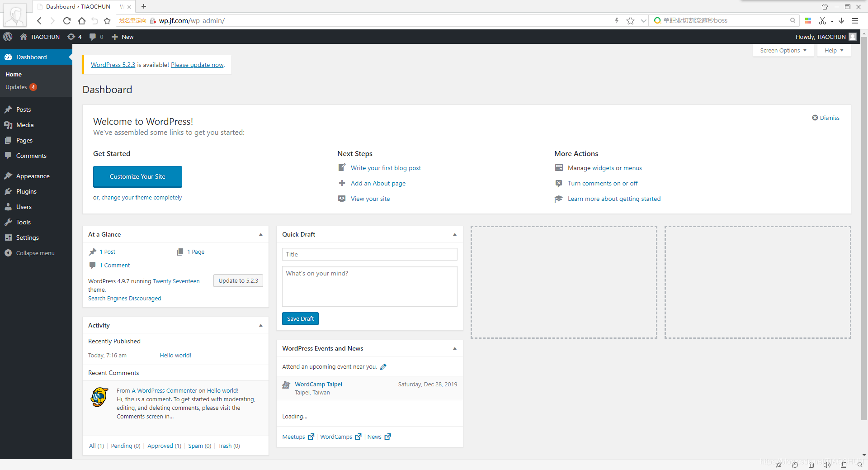The image size is (868, 470).
Task: Open the Plugins menu in sidebar
Action: click(x=36, y=191)
